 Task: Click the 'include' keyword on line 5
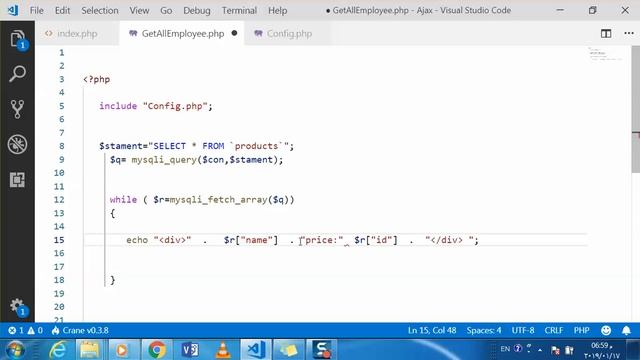coord(118,106)
